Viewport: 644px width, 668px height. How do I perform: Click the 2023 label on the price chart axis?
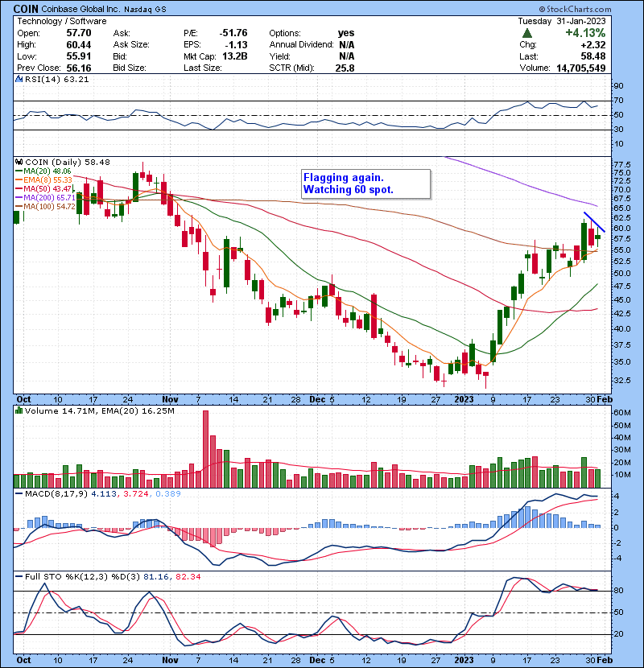pyautogui.click(x=464, y=399)
